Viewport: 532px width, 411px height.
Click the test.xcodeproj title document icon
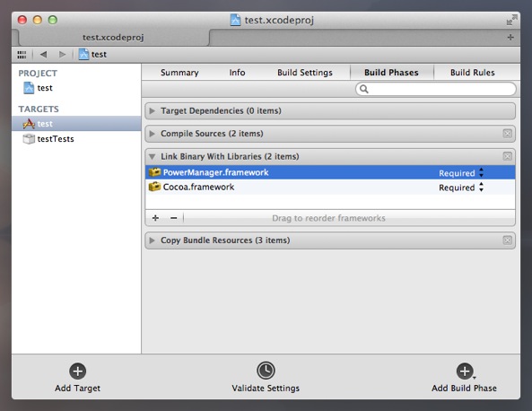pos(235,20)
